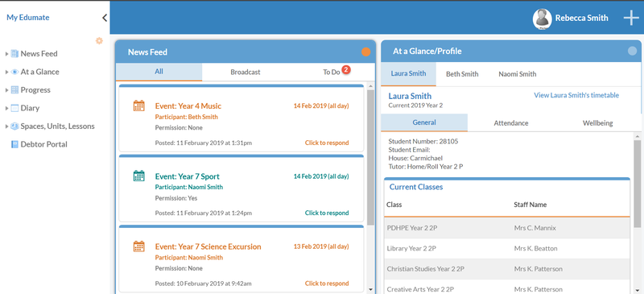Click the Progress grid icon in sidebar
The width and height of the screenshot is (644, 294).
(14, 89)
